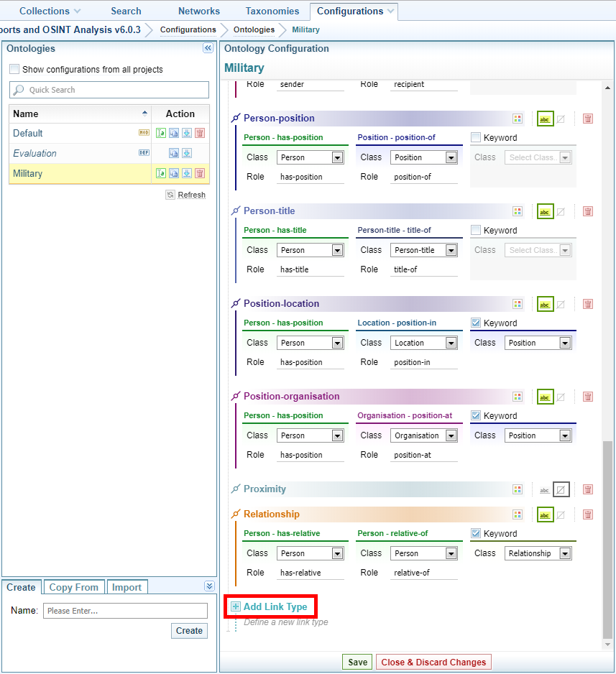The height and width of the screenshot is (674, 616).
Task: Click in the Quick Search field
Action: click(x=115, y=90)
